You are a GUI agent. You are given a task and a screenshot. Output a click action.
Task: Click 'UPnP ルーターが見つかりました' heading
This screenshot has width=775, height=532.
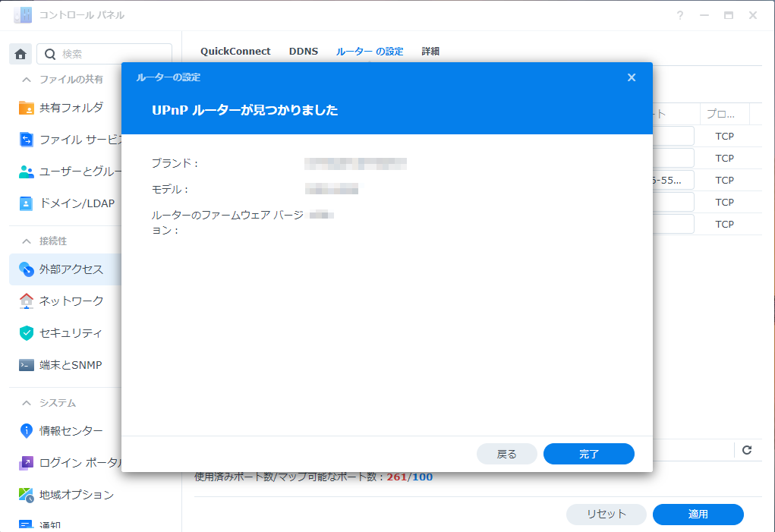click(x=244, y=110)
